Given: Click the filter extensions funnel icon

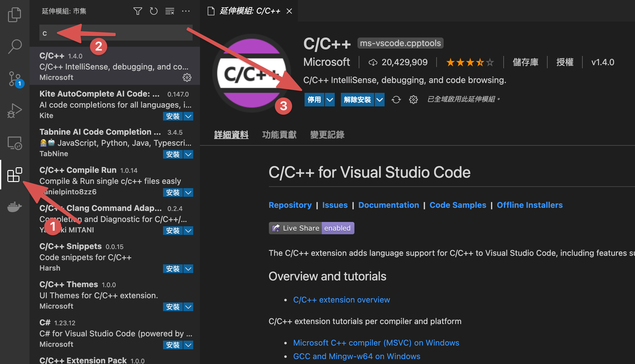Looking at the screenshot, I should (x=138, y=11).
